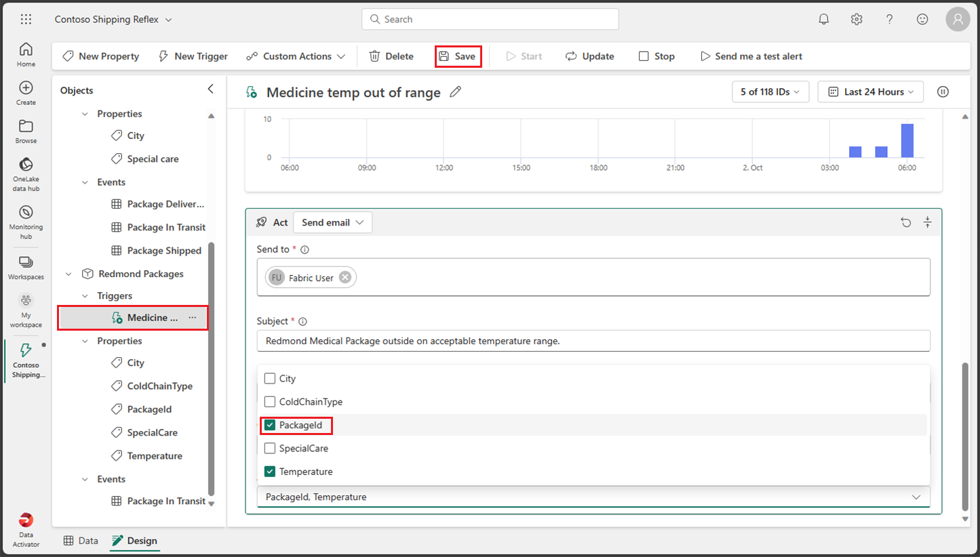Switch to the Data tab
Image resolution: width=980 pixels, height=557 pixels.
(x=81, y=540)
